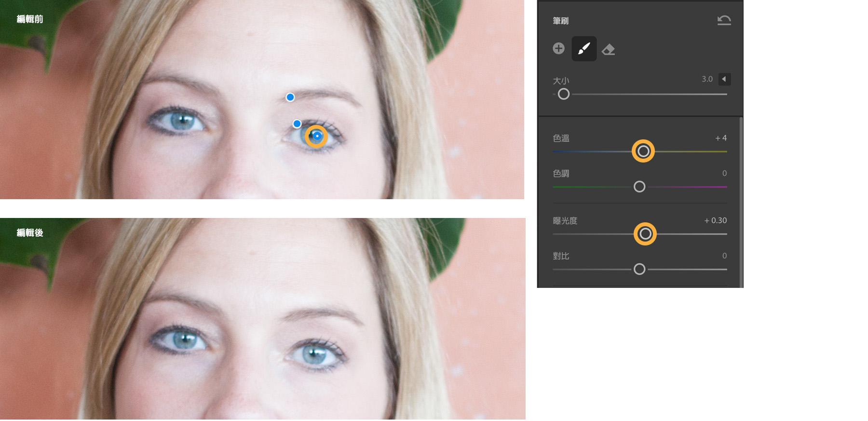Click the 編輯前 before photo
Screen dimensions: 868x421
click(262, 99)
